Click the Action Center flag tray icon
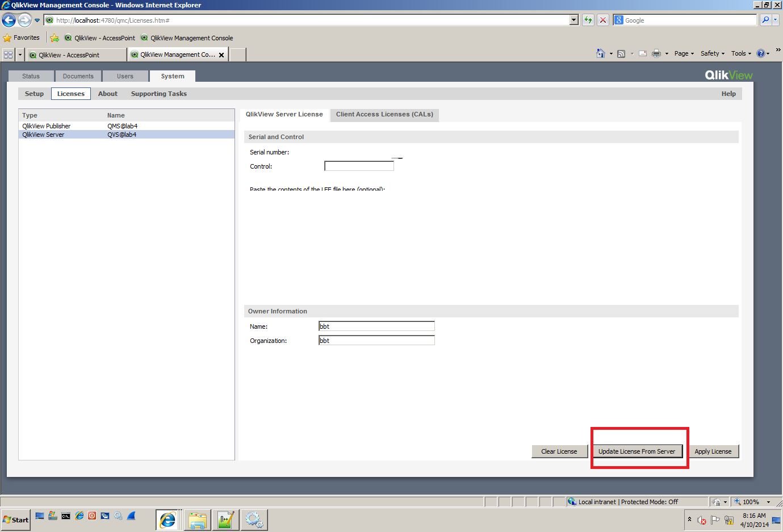 pyautogui.click(x=715, y=520)
